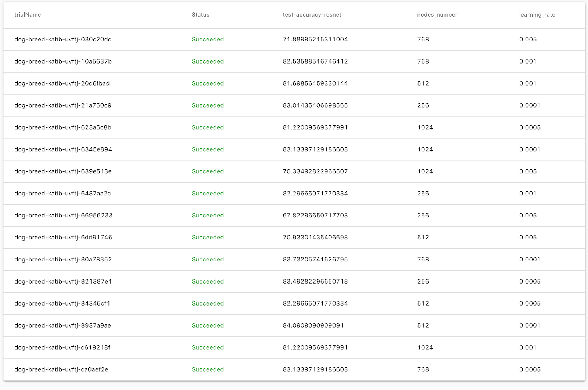Open trial dog-breed-katib-uvftj-c619218f
Screen dimensions: 588x390
pos(62,347)
